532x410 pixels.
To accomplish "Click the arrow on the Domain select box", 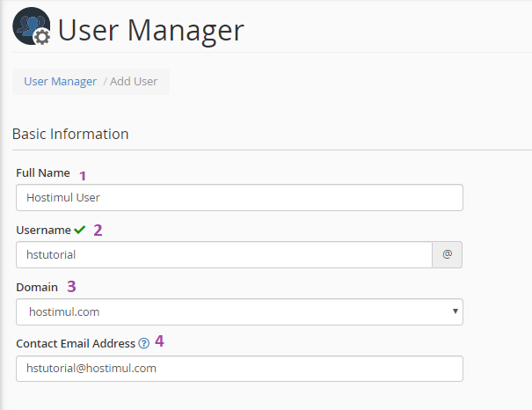I will 455,311.
